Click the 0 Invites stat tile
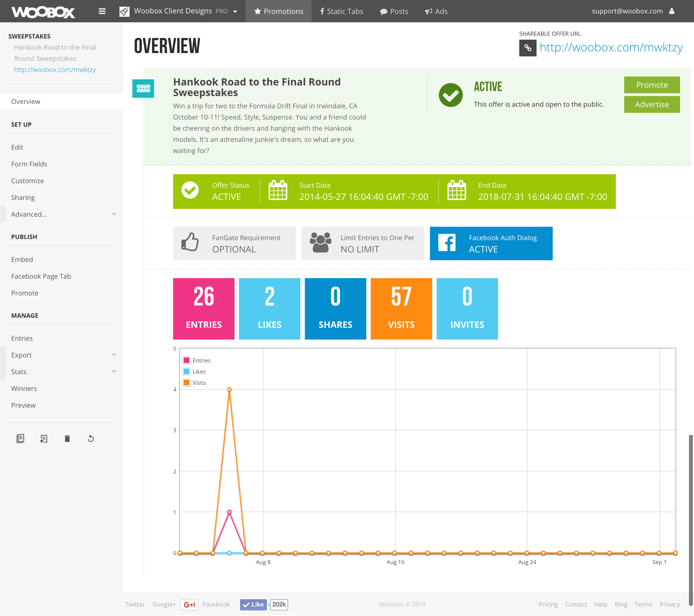 click(467, 309)
